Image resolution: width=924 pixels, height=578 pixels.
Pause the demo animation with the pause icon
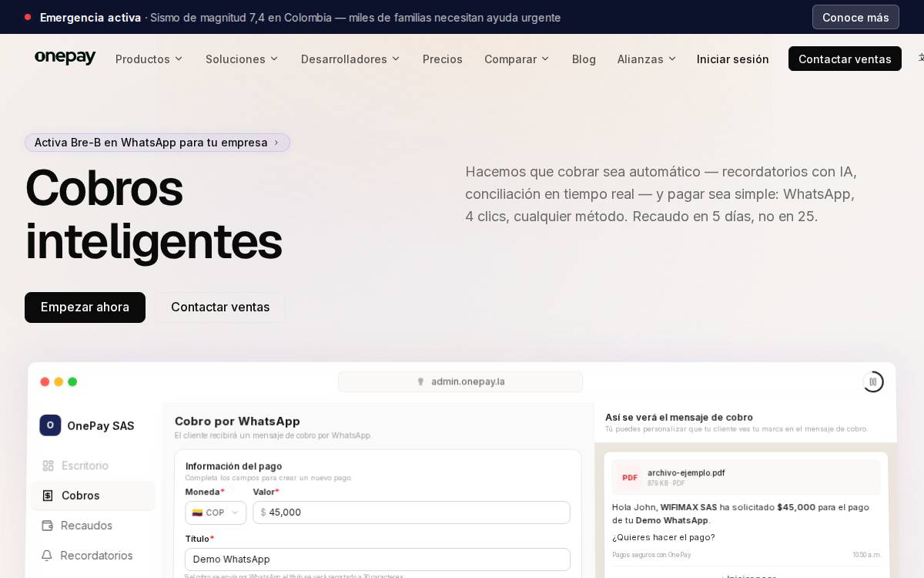[872, 381]
